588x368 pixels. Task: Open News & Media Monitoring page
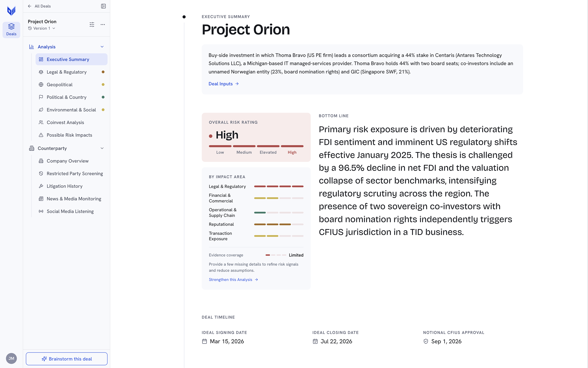tap(71, 199)
